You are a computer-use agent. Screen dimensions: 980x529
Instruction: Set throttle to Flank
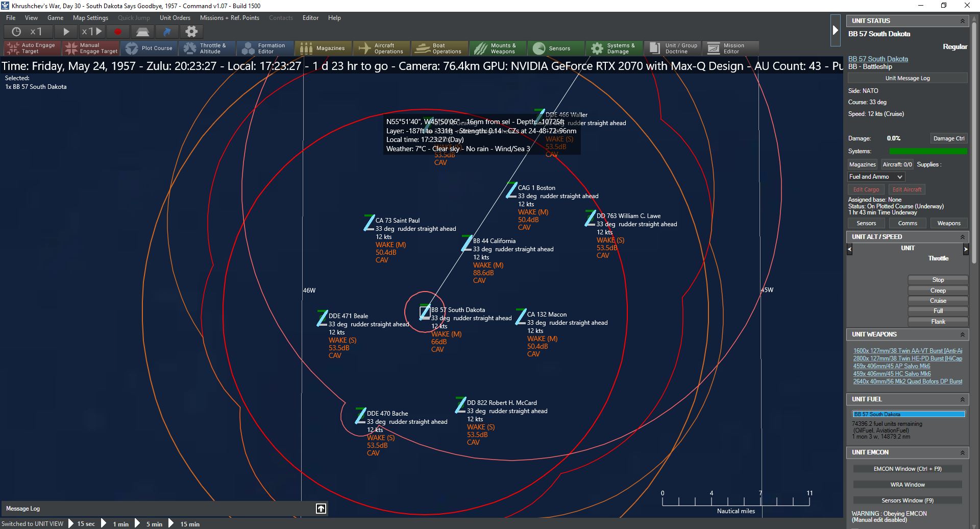tap(938, 322)
